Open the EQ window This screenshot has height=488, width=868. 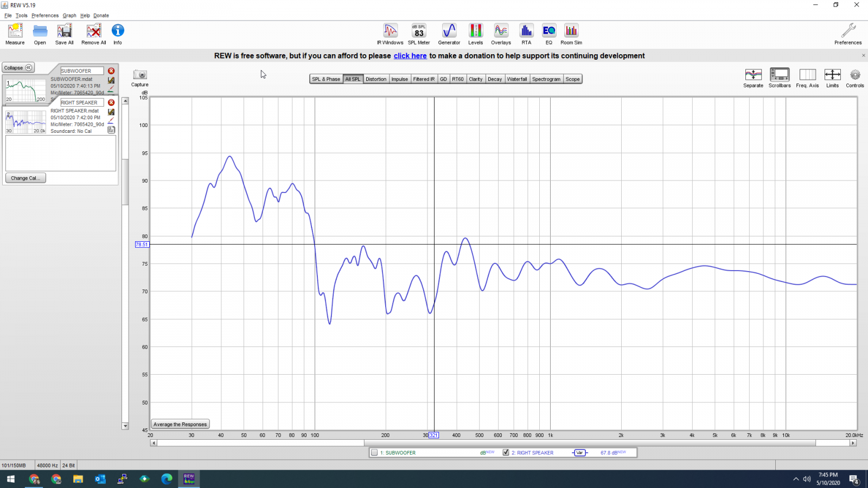pyautogui.click(x=549, y=30)
